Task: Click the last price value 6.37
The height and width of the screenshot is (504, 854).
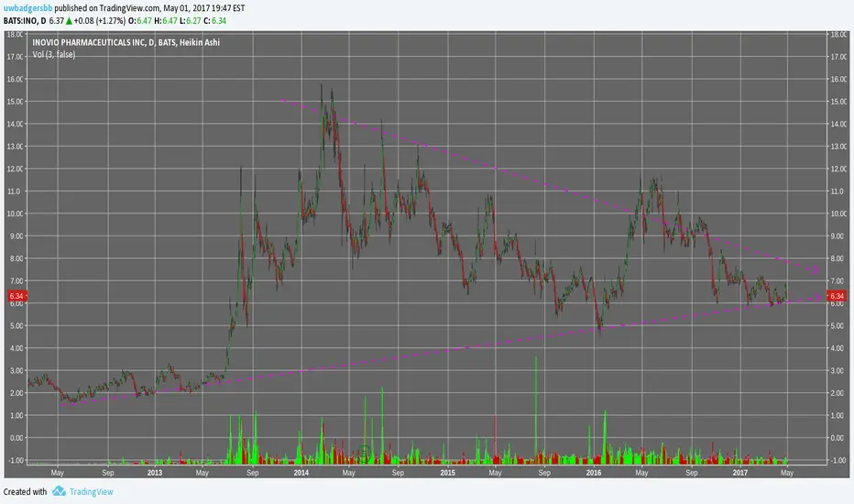Action: [x=56, y=21]
